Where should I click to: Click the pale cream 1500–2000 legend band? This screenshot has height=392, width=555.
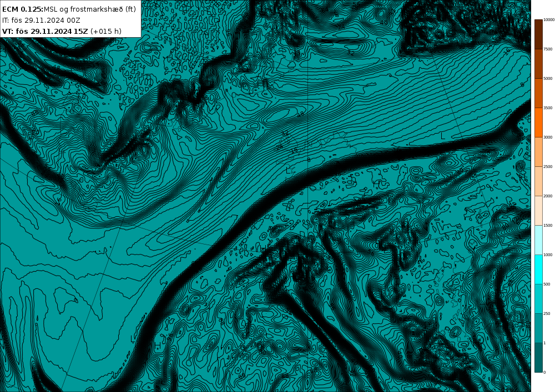click(538, 210)
